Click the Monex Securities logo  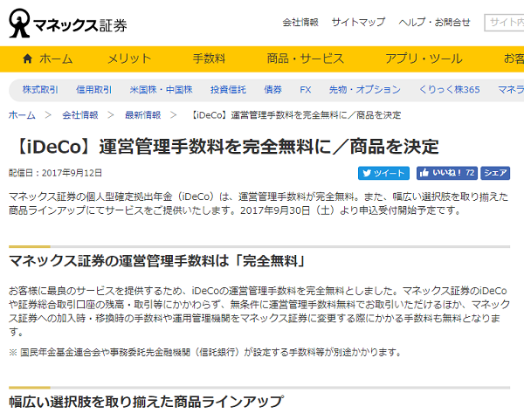(68, 24)
